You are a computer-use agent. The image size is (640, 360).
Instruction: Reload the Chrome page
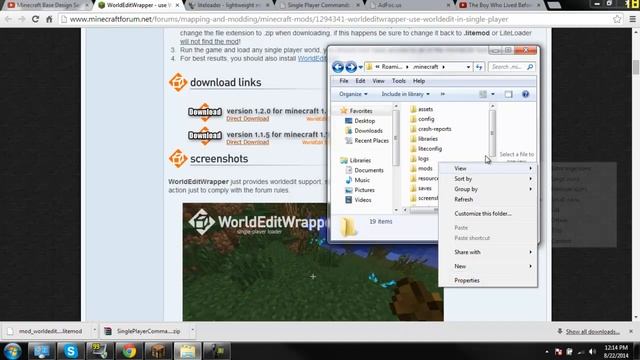(35, 19)
